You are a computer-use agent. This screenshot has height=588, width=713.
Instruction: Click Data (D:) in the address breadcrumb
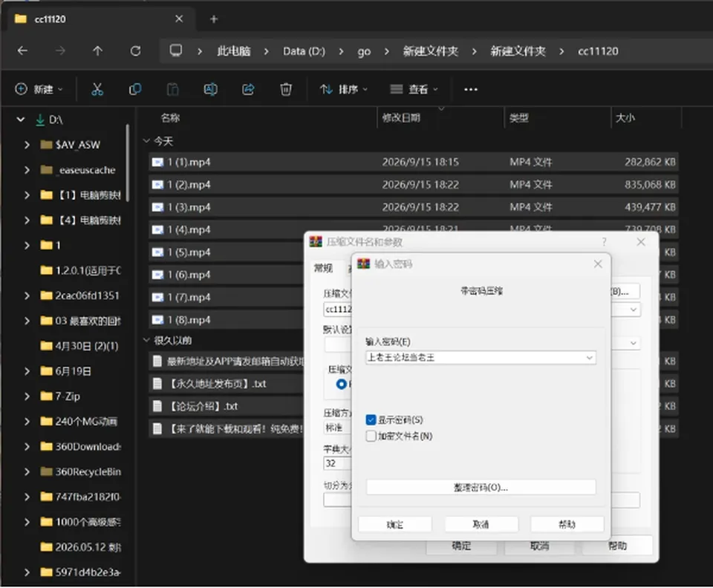tap(304, 51)
